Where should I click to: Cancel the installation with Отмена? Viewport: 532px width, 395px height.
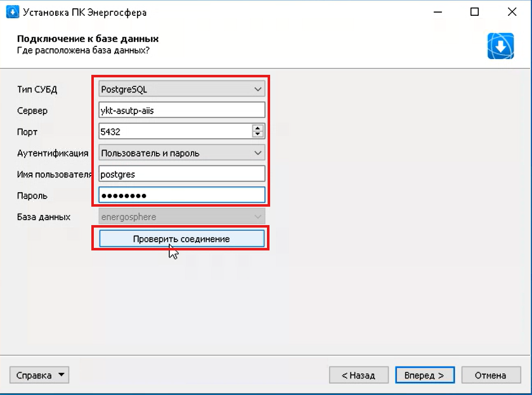(x=491, y=375)
